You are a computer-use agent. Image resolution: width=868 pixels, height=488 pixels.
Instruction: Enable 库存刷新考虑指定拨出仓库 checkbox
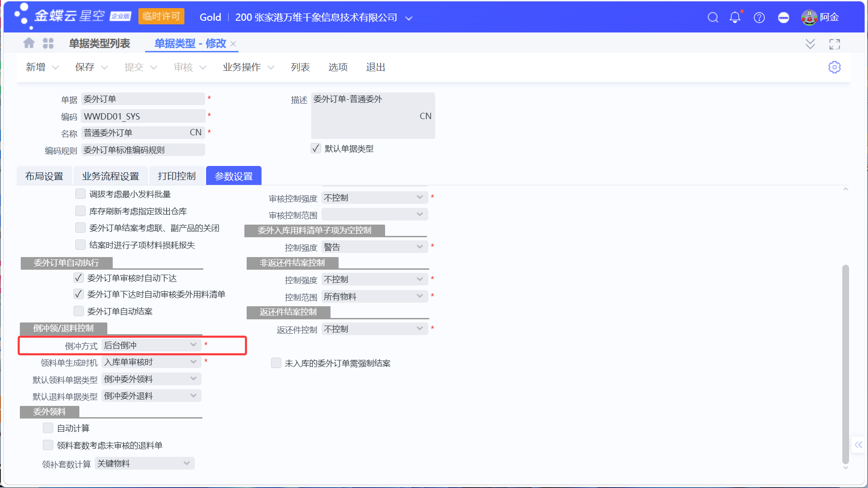click(80, 211)
